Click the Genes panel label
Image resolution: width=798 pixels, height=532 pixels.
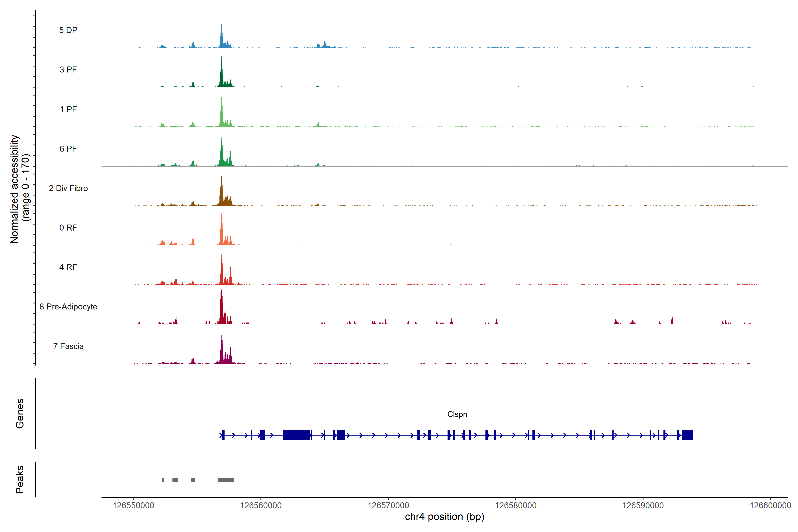[x=20, y=414]
